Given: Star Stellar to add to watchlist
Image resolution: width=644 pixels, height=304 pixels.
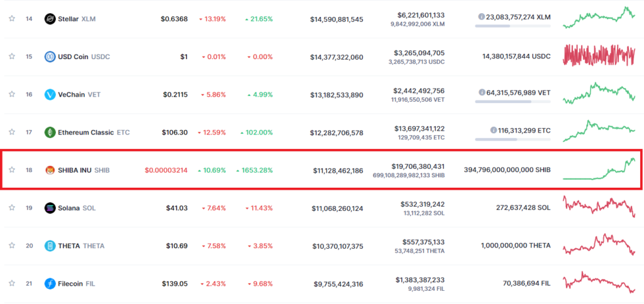Looking at the screenshot, I should pos(11,19).
